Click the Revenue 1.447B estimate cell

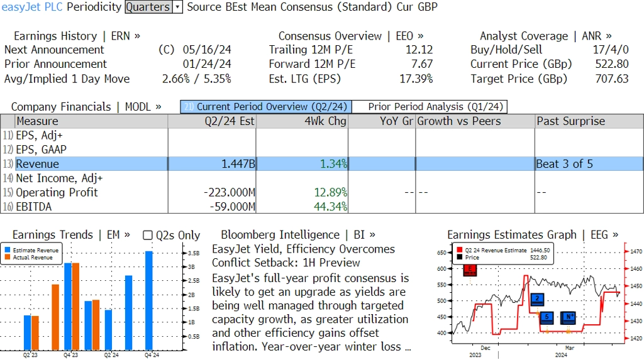point(212,164)
